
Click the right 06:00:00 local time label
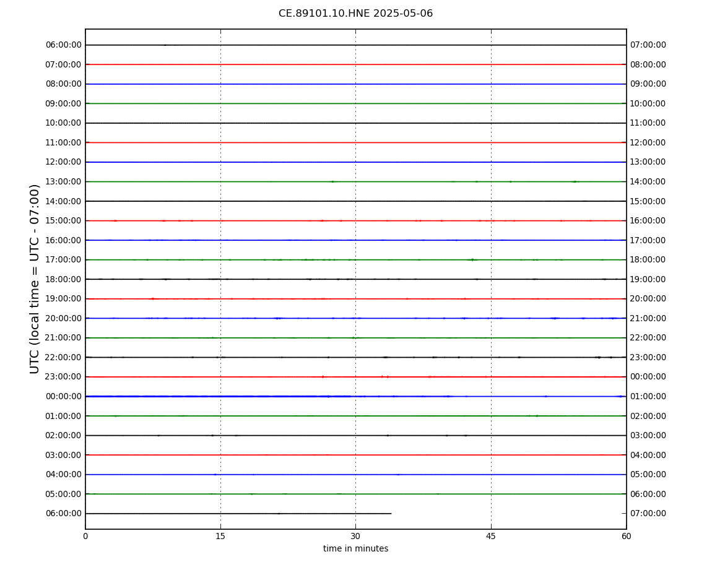point(648,494)
